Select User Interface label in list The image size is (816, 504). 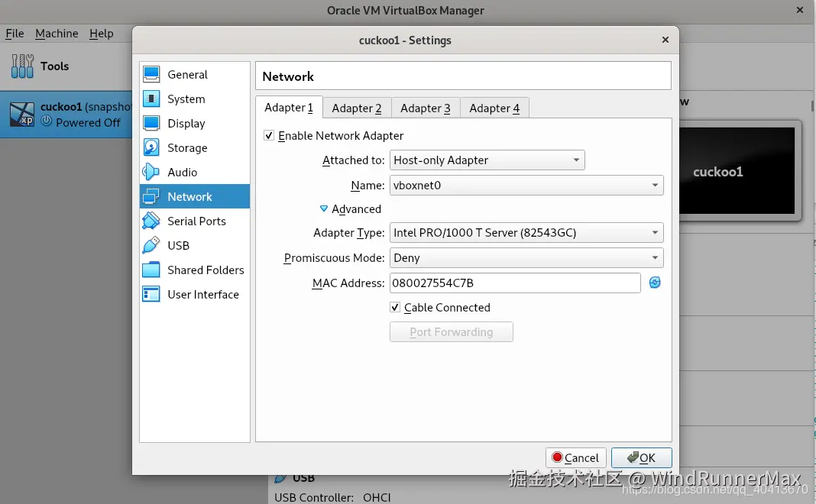click(x=203, y=295)
